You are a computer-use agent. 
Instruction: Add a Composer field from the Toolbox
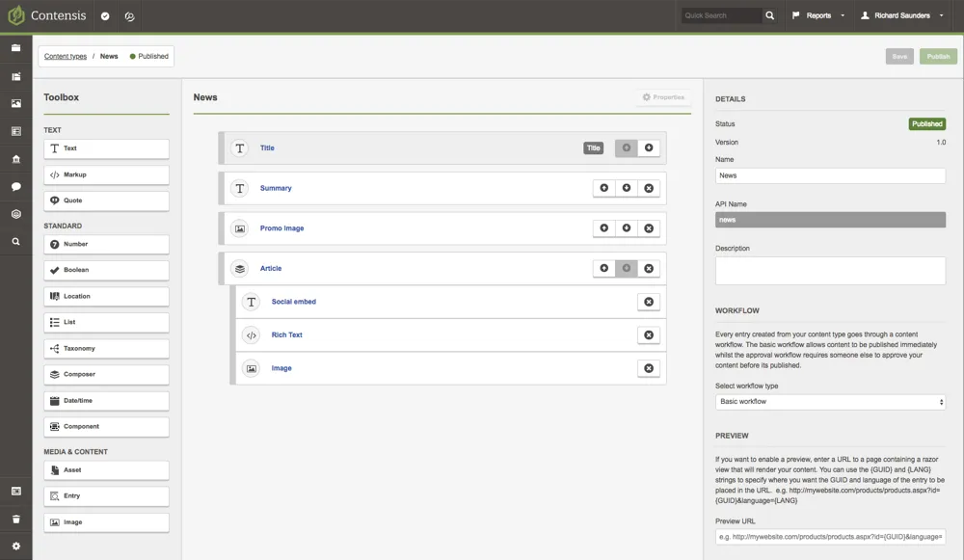pos(106,374)
